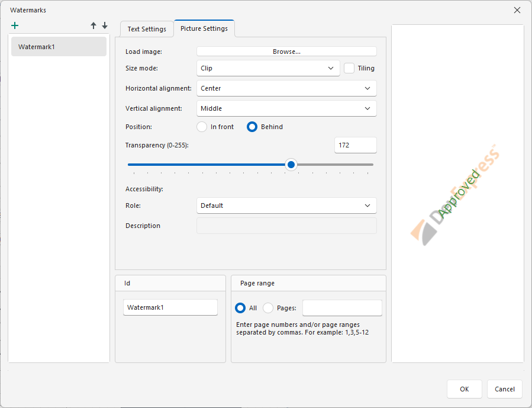Open the Vertical alignment dropdown

(x=286, y=108)
